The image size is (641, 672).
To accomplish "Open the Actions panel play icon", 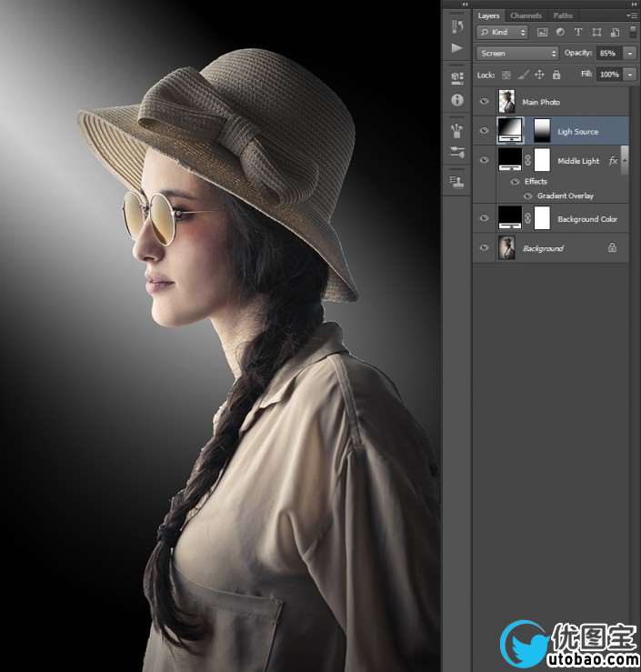I will 456,48.
